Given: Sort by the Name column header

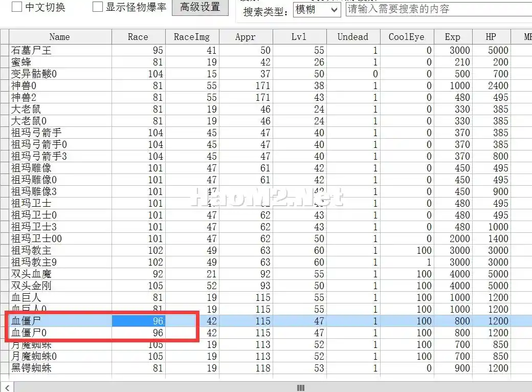Looking at the screenshot, I should 60,37.
